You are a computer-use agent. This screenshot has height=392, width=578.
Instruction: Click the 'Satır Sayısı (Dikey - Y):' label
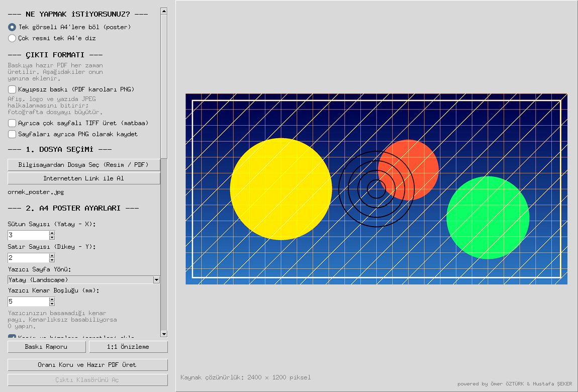coord(52,246)
